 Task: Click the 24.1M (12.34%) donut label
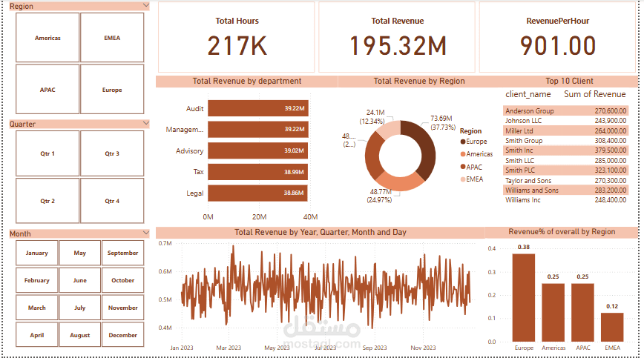(372, 117)
